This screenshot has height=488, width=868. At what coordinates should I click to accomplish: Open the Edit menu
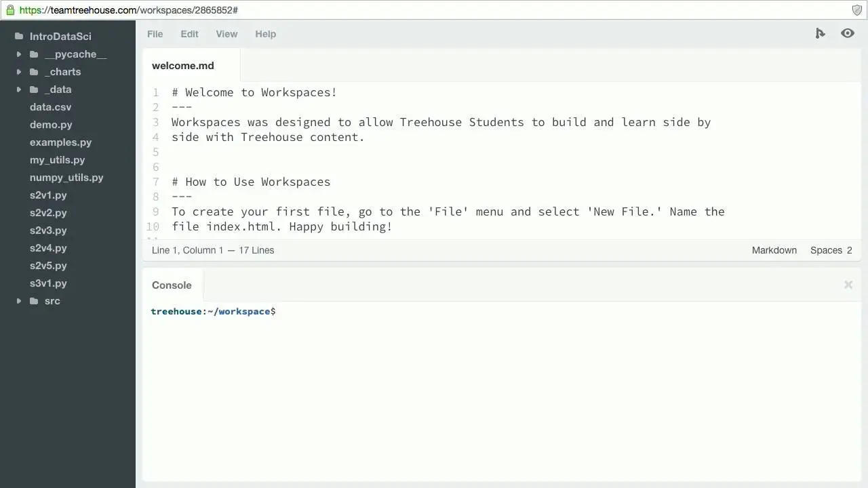[189, 34]
